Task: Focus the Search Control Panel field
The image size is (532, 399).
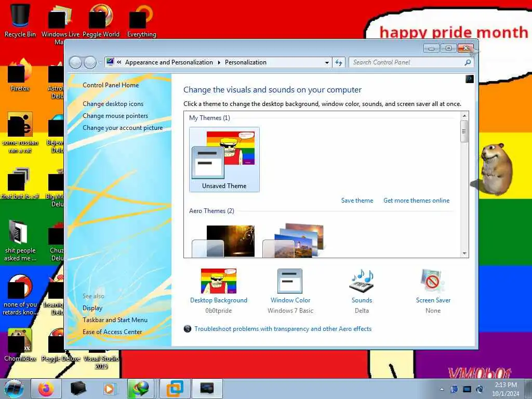Action: 411,62
